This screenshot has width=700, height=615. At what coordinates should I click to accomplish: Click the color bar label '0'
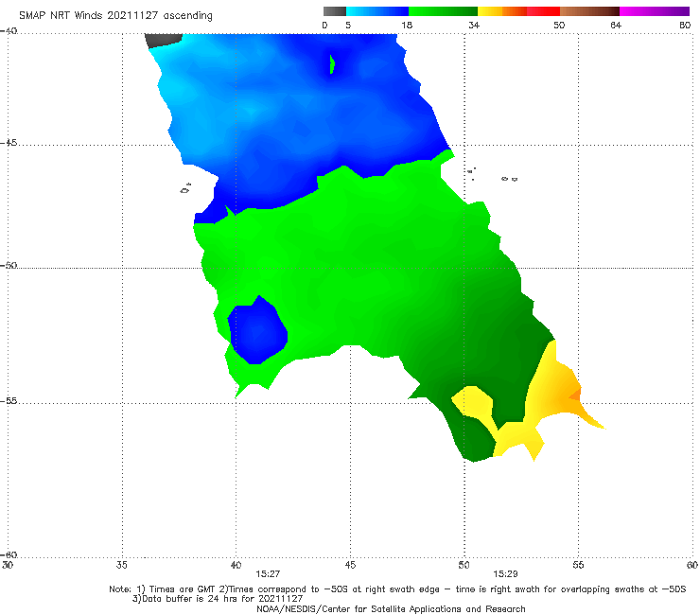pyautogui.click(x=325, y=25)
